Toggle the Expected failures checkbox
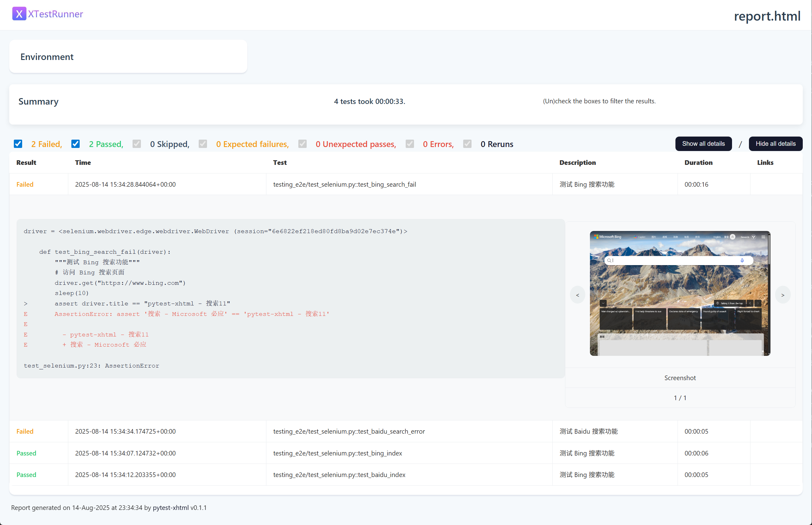Image resolution: width=812 pixels, height=525 pixels. (203, 144)
